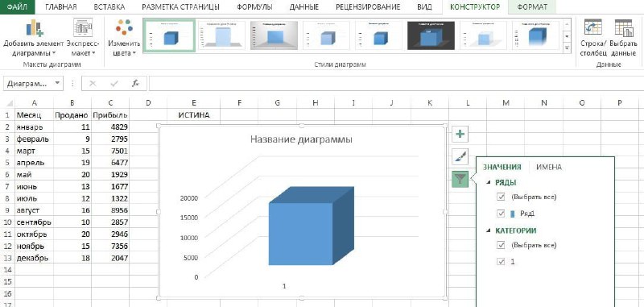
Task: Expand the chart styles gallery more arrow
Action: [568, 48]
